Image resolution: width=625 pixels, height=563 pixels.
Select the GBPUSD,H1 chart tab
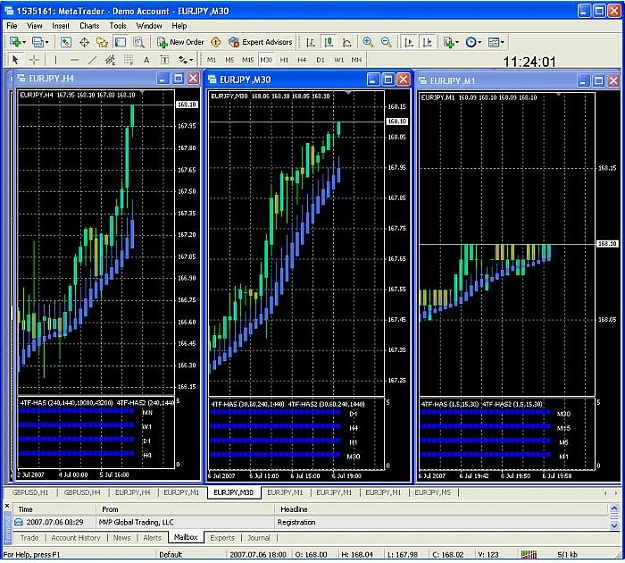tap(30, 492)
